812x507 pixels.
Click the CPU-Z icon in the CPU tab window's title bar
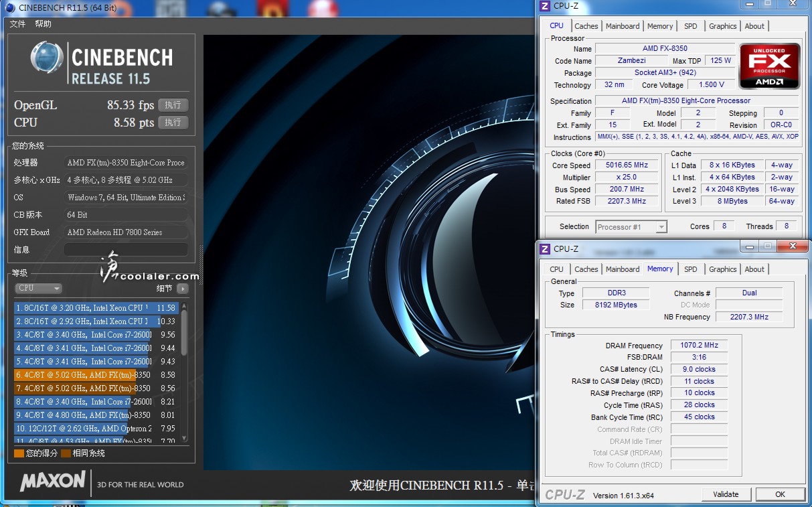pos(545,6)
